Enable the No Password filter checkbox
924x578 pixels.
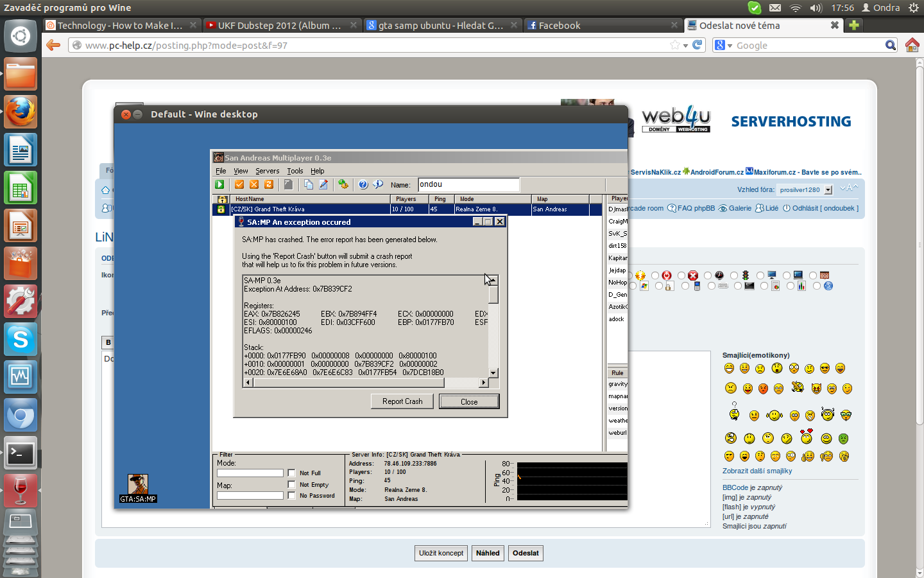tap(292, 496)
